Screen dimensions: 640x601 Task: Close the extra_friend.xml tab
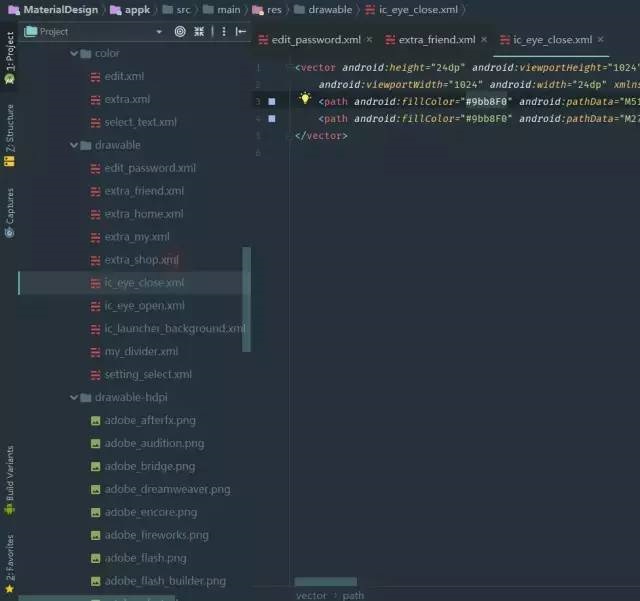[x=484, y=40]
